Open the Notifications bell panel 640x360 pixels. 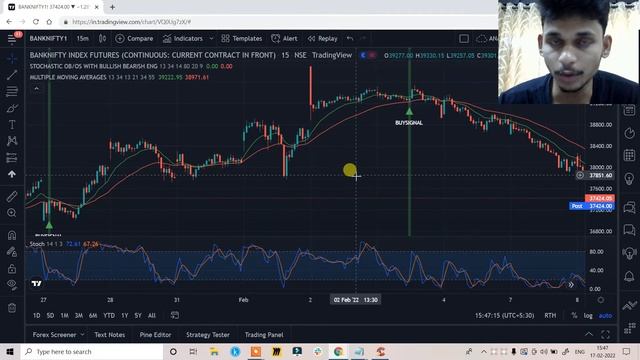(x=629, y=276)
